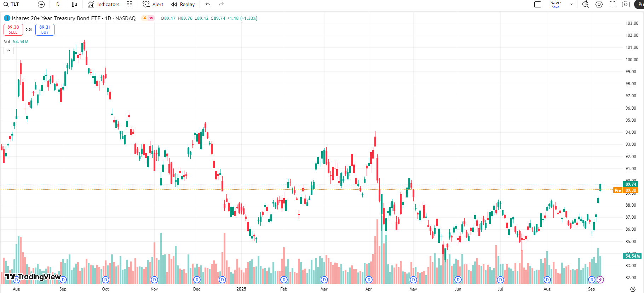Viewport: 644px width, 293px height.
Task: Create an Alert from the toolbar
Action: (153, 4)
